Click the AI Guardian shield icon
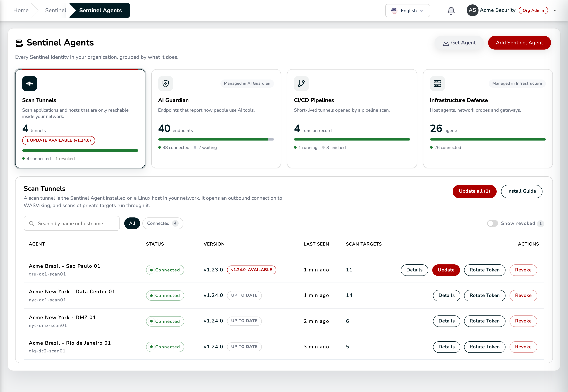 click(165, 84)
